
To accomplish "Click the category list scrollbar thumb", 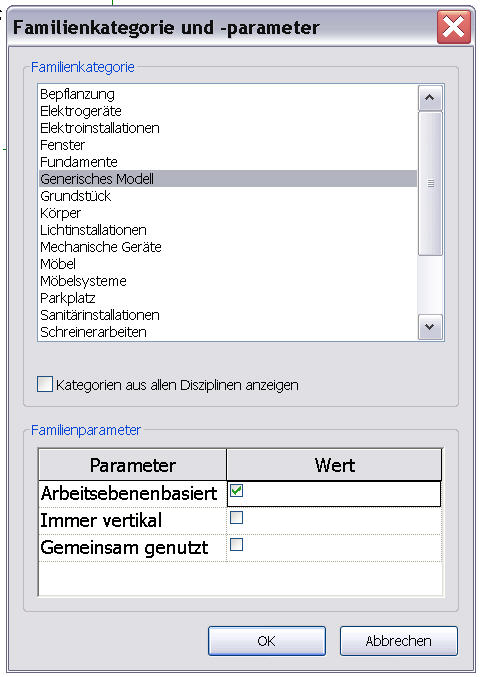I will [x=430, y=183].
